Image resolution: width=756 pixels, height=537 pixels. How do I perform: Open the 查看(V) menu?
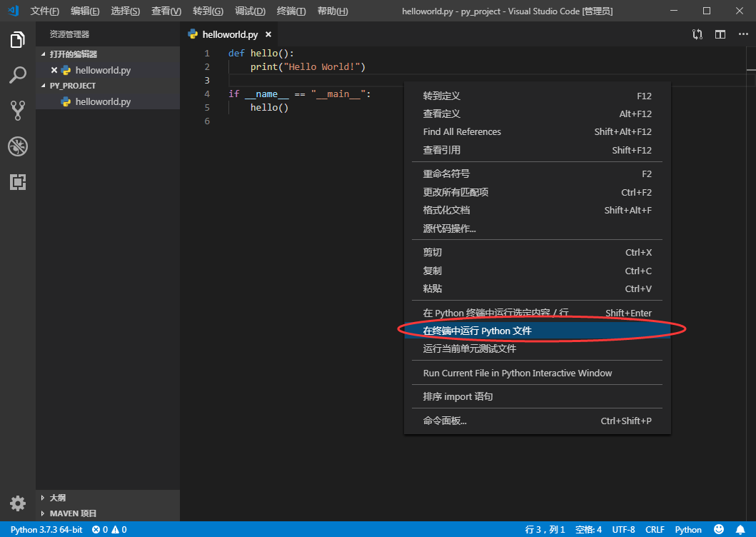(166, 11)
